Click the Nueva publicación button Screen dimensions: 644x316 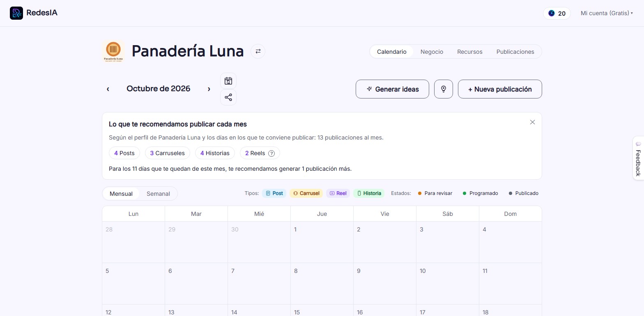500,89
